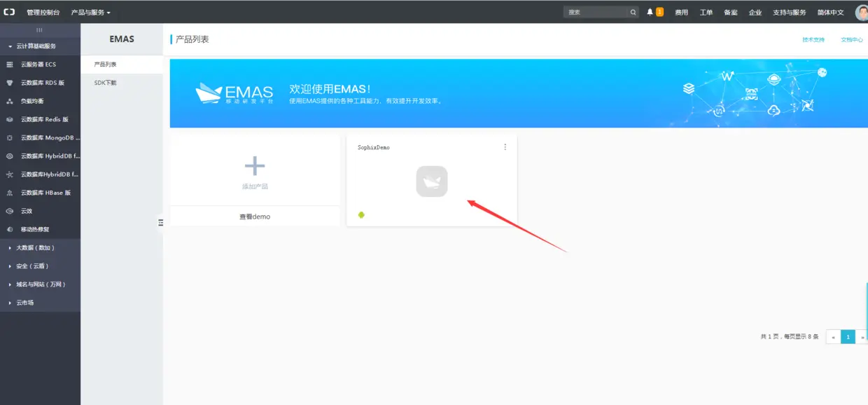The height and width of the screenshot is (405, 868).
Task: Click the Alibaba Cloud logo icon
Action: 9,12
